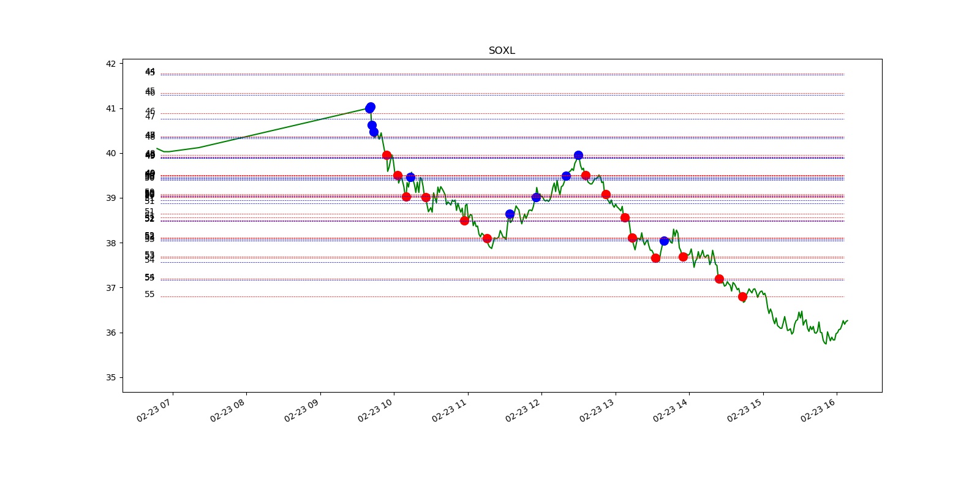Click the y-axis tick label 39
This screenshot has height=490, width=980.
pos(111,198)
